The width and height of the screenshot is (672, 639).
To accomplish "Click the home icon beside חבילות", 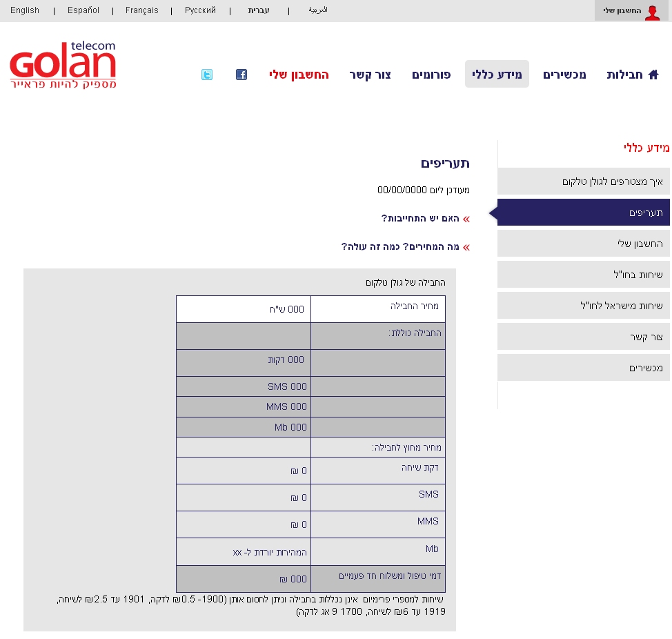I will (x=653, y=75).
